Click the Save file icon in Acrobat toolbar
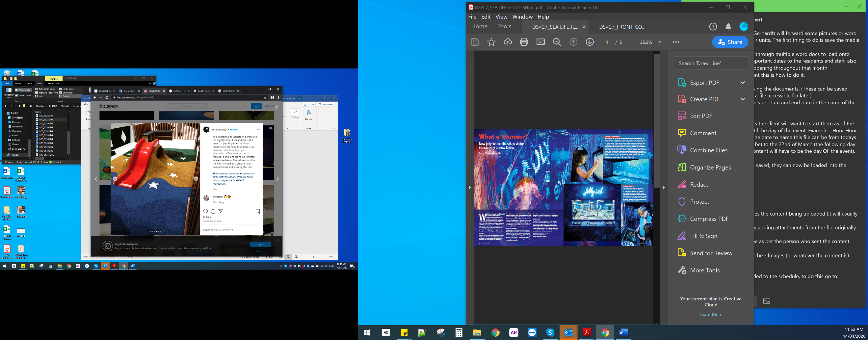The height and width of the screenshot is (340, 868). pos(475,42)
